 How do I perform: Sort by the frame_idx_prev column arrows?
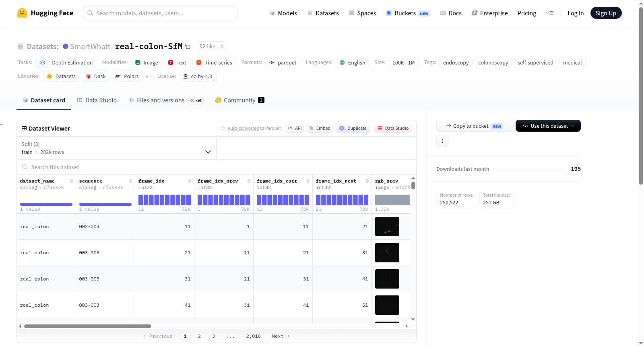[x=249, y=181]
